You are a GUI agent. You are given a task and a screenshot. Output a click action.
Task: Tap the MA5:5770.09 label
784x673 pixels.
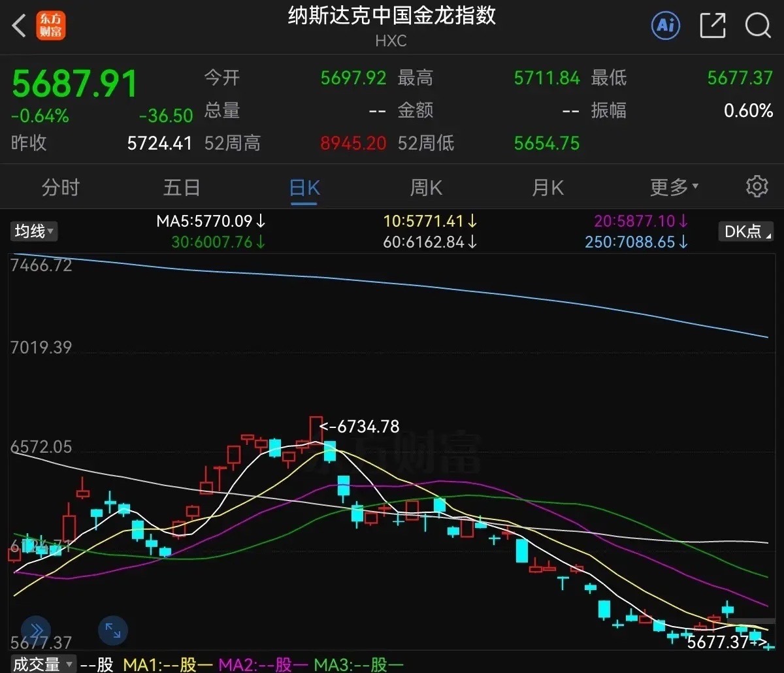pyautogui.click(x=211, y=222)
